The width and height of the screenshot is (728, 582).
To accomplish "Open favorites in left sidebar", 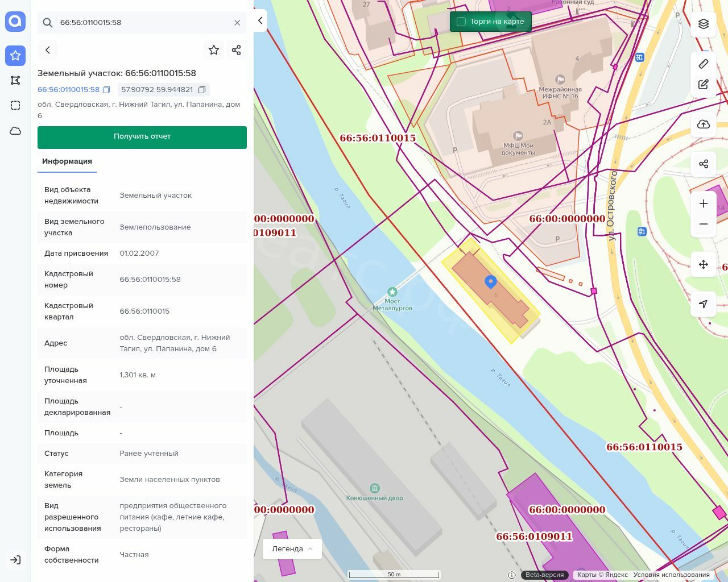I will click(x=15, y=56).
